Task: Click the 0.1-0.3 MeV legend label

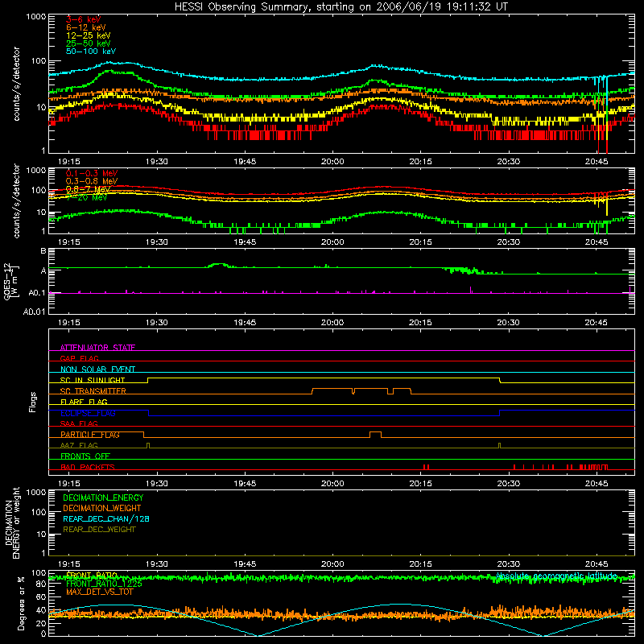Action: (91, 173)
